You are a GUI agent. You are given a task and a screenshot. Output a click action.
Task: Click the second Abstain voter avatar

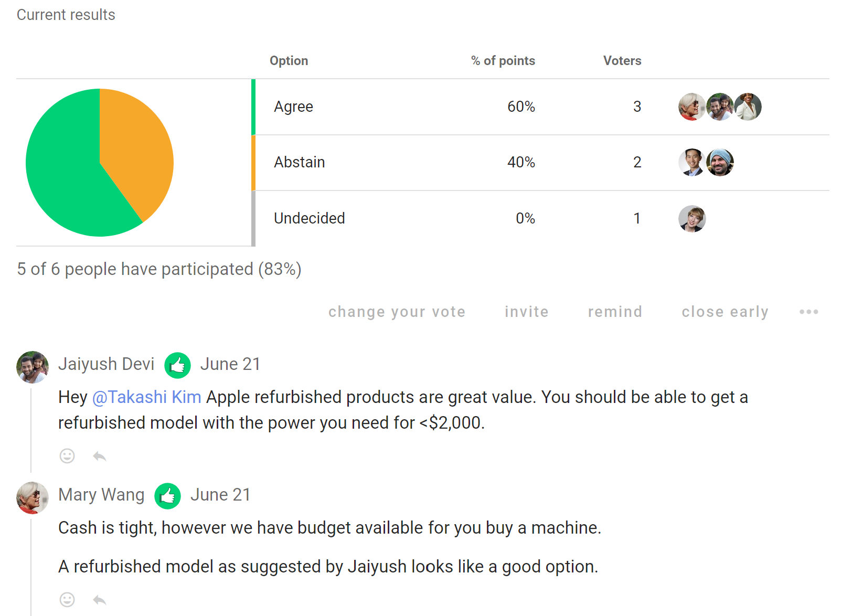(720, 162)
